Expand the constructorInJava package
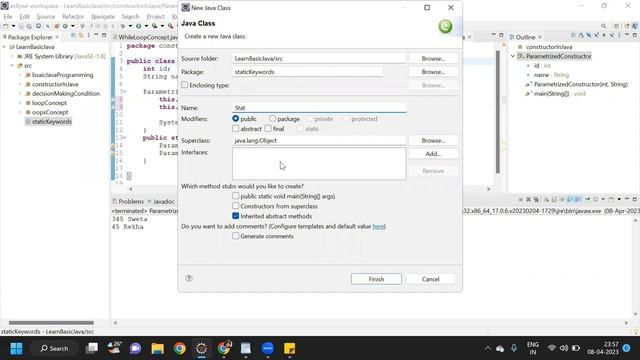Screen dimensions: 640x360 point(20,84)
